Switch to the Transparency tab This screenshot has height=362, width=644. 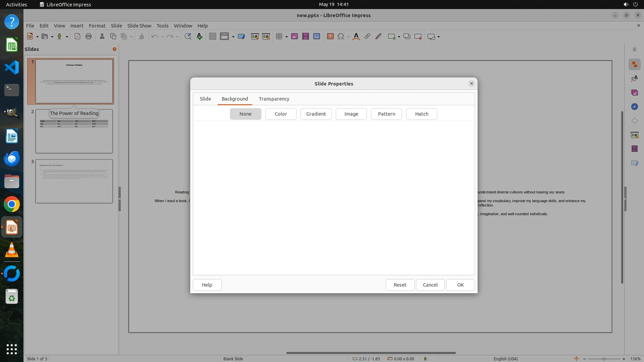pyautogui.click(x=274, y=99)
